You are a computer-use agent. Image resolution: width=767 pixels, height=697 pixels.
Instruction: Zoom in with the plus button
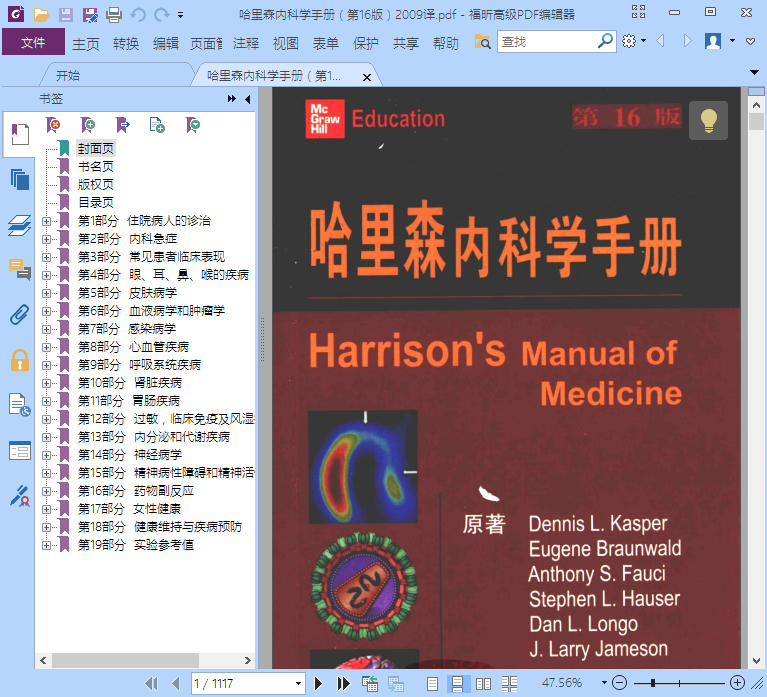(737, 683)
